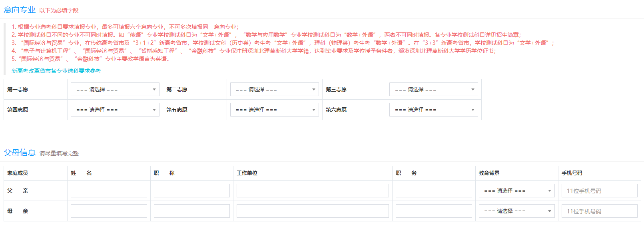This screenshot has height=225, width=644.
Task: Click the 手机号码 column header
Action: pyautogui.click(x=572, y=173)
